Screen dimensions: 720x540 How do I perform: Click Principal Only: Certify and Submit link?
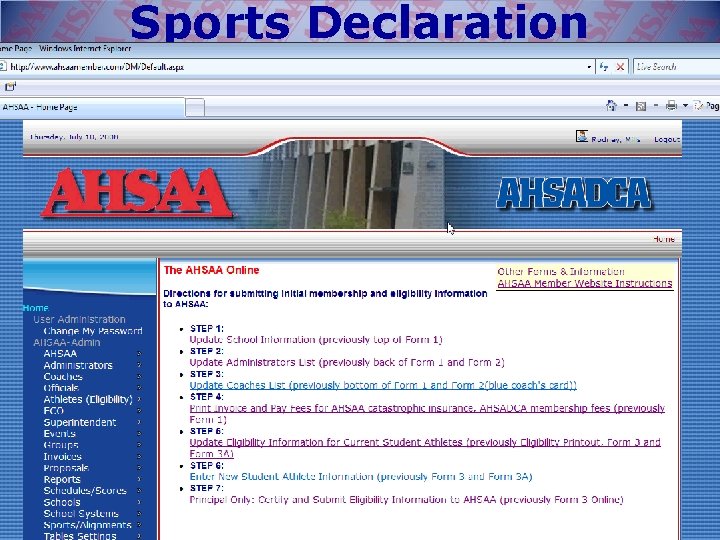point(406,500)
